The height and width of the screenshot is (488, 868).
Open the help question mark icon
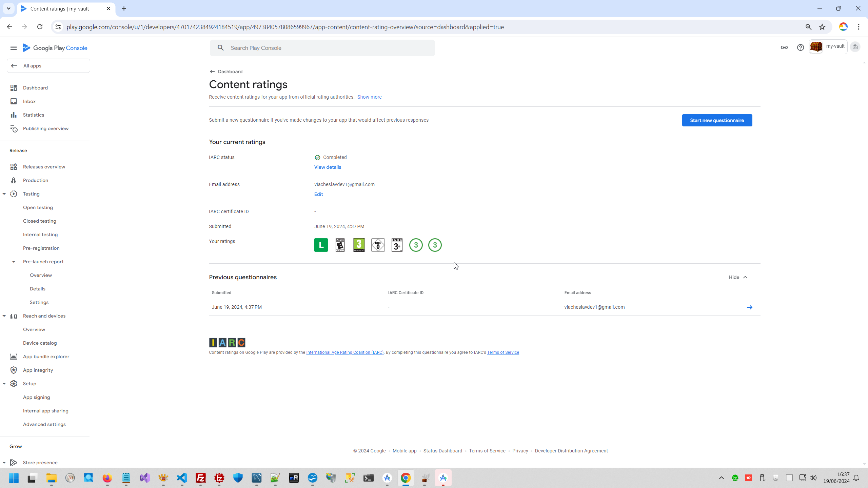(x=800, y=47)
